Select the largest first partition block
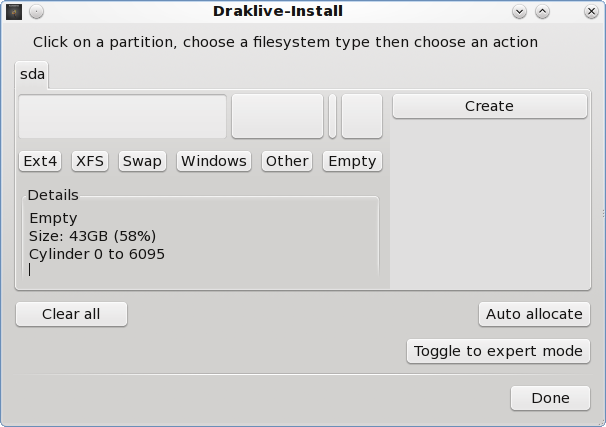 pos(122,116)
